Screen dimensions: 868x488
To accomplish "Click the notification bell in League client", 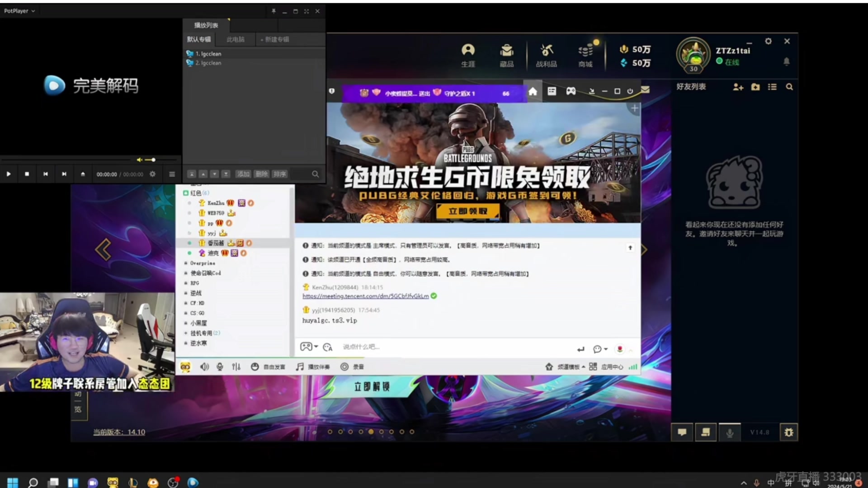I will [787, 61].
